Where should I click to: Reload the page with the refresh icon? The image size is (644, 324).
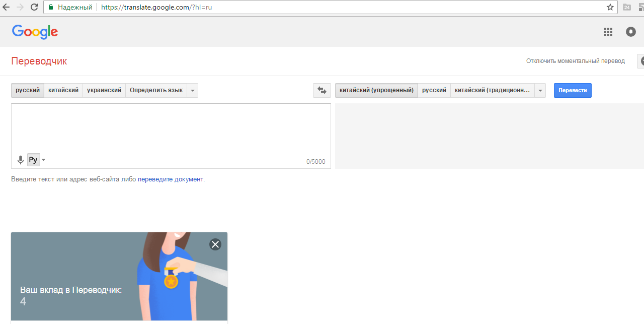(x=34, y=7)
